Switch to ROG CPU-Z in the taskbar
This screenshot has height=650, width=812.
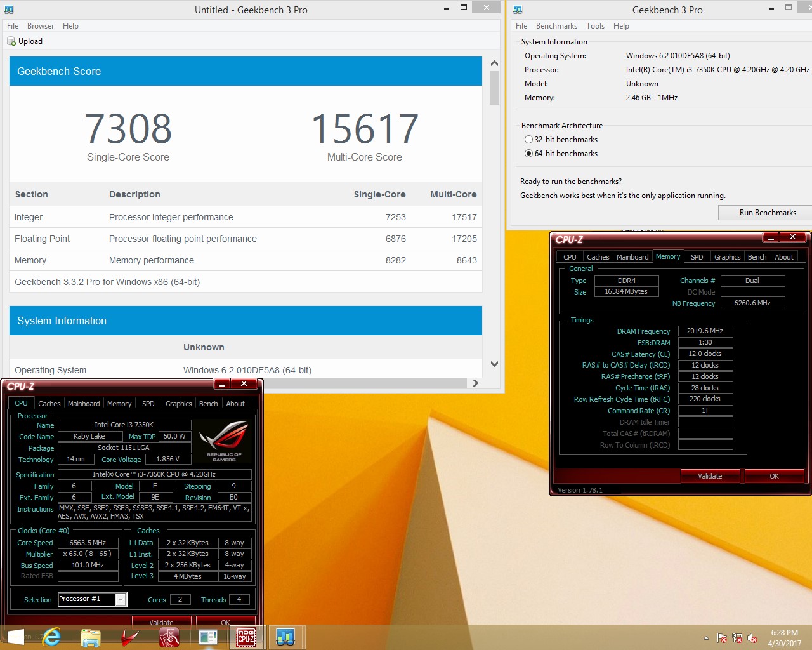point(246,637)
